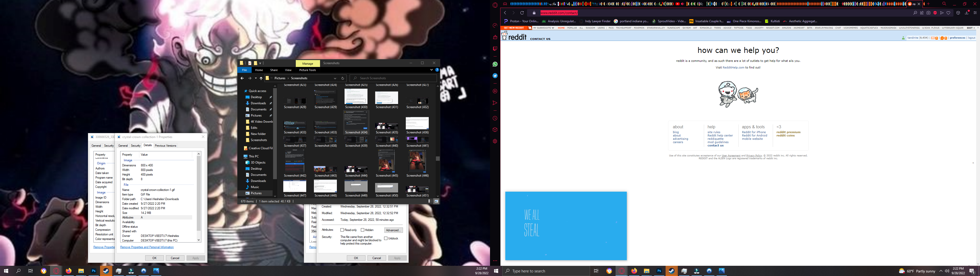Refresh the Screenshots folder view
980x276 pixels.
coord(342,78)
